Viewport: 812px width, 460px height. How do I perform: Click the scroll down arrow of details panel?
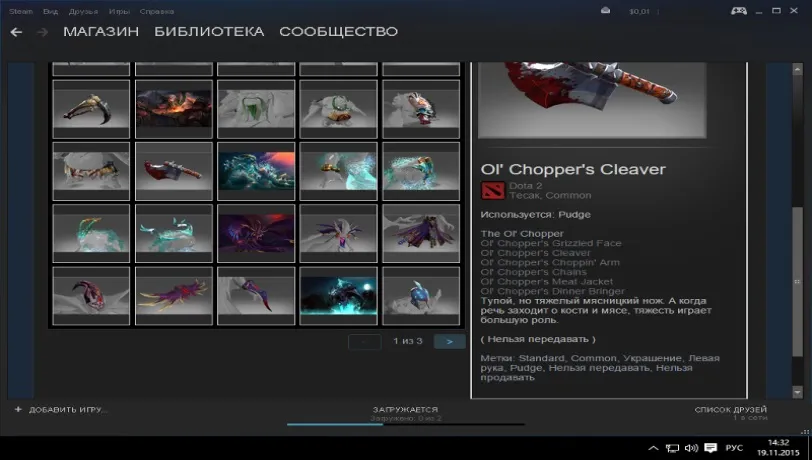[798, 392]
